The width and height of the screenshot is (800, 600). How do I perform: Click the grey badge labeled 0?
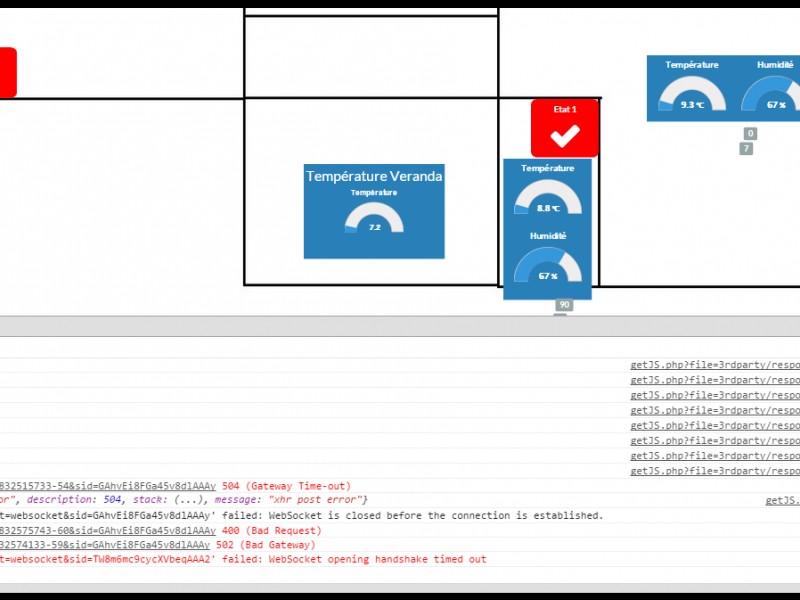coord(750,134)
